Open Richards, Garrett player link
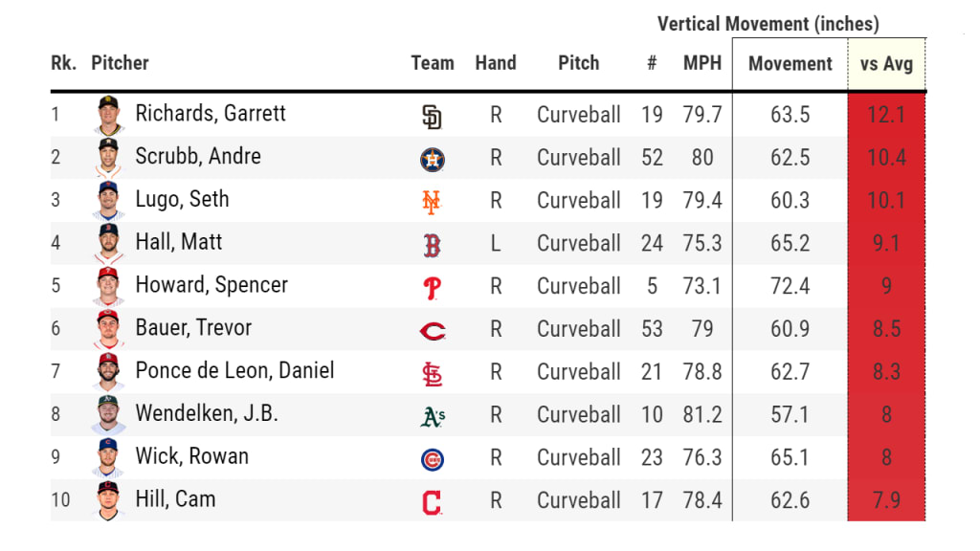980x551 pixels. [211, 114]
